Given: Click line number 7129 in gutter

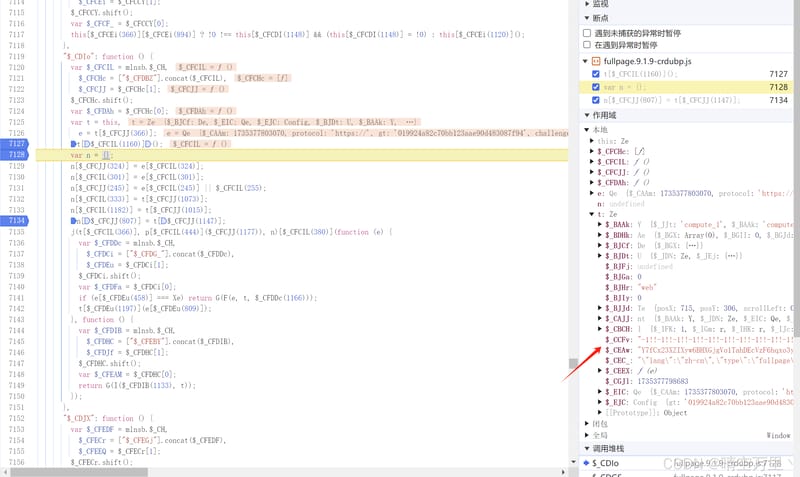Looking at the screenshot, I should tap(16, 166).
